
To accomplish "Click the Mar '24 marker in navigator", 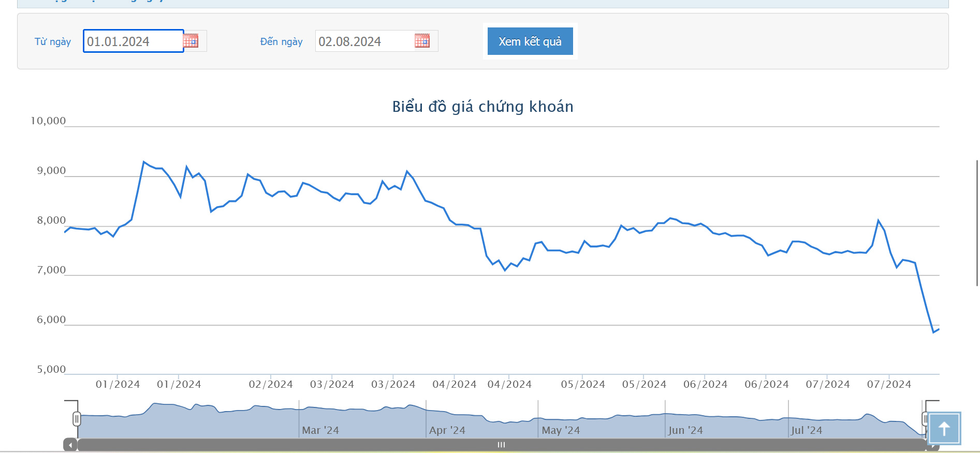I will (320, 430).
